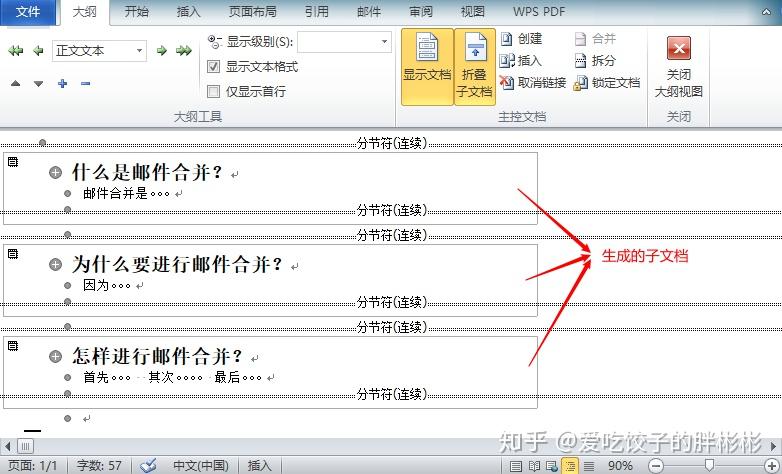782x474 pixels.
Task: Expand heading 怎样进行邮件合并 plus symbol
Action: point(55,356)
